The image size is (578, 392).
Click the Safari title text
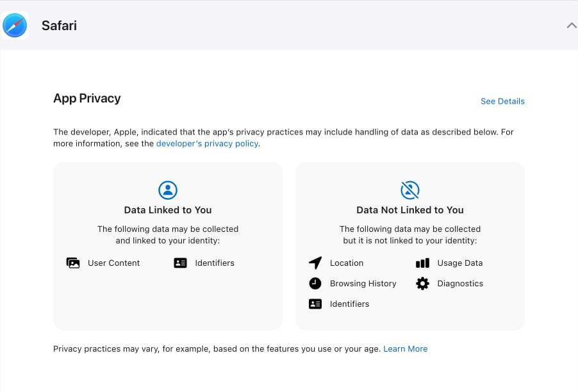pyautogui.click(x=59, y=26)
